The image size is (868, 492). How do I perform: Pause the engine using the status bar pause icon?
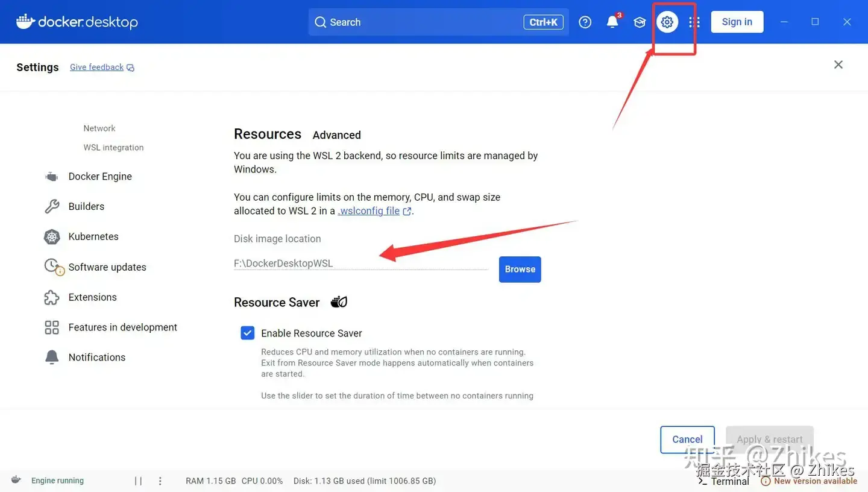[139, 481]
